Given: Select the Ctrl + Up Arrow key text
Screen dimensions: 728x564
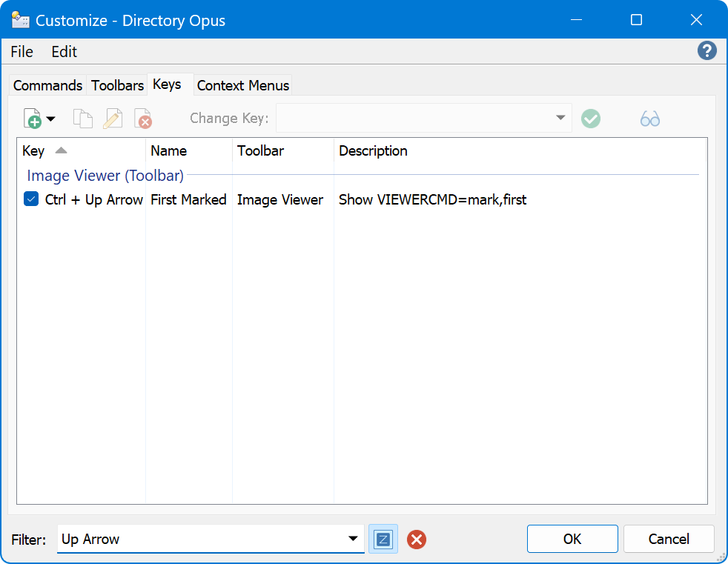Looking at the screenshot, I should coord(94,199).
